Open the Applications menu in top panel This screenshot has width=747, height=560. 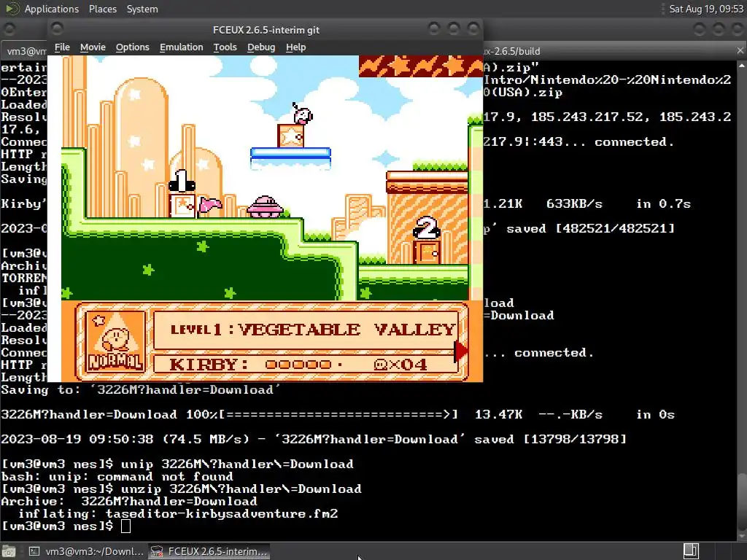point(52,9)
